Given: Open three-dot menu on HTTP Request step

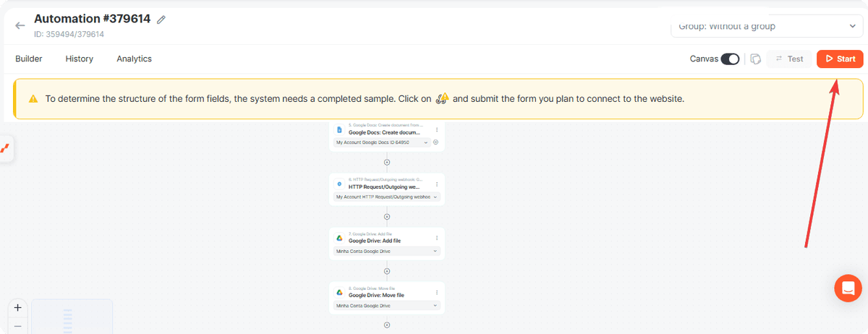Looking at the screenshot, I should click(437, 184).
